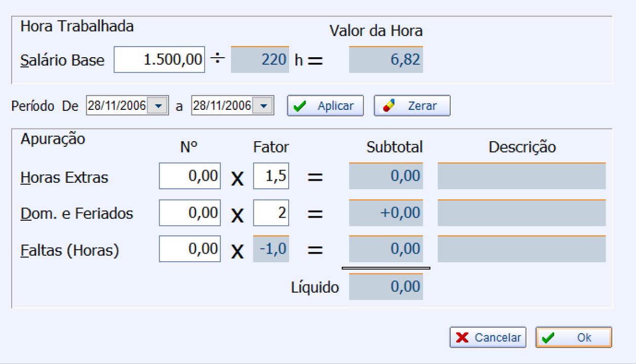Image resolution: width=636 pixels, height=364 pixels.
Task: Open the period start date dropdown
Action: [159, 106]
